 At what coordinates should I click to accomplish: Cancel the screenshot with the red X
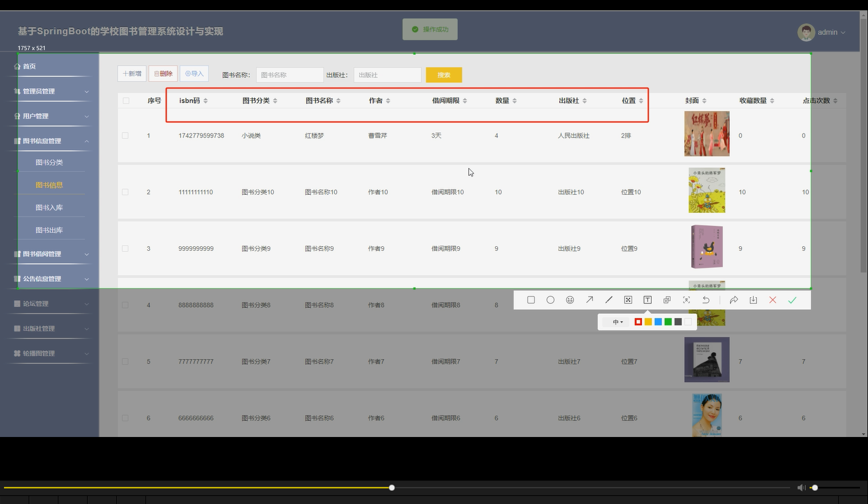(773, 300)
